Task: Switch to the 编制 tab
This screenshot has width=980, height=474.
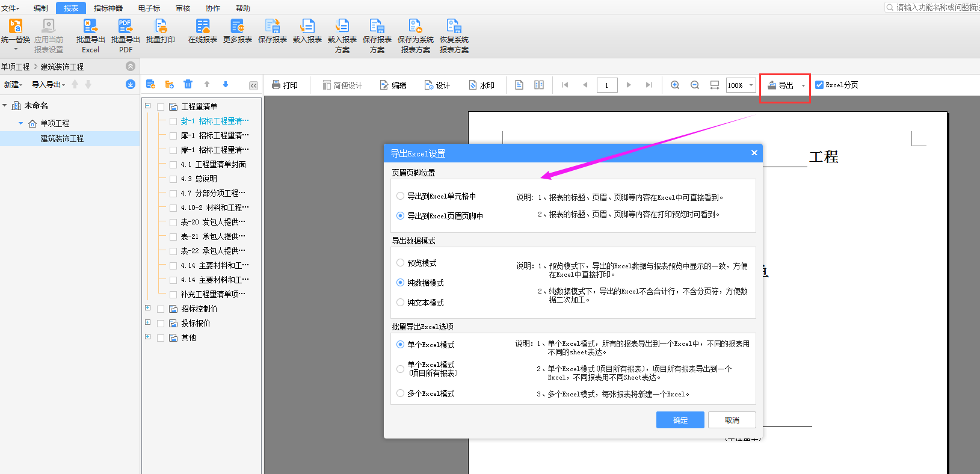Action: pyautogui.click(x=41, y=8)
